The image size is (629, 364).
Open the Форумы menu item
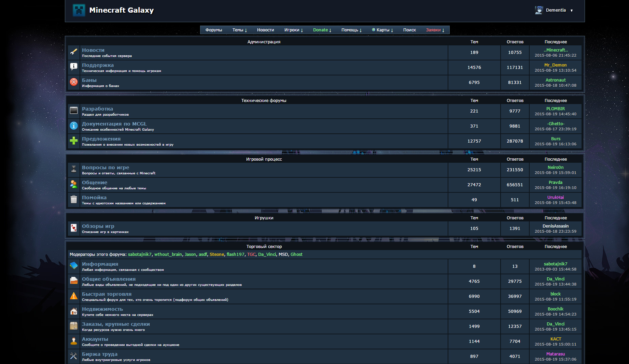click(214, 30)
